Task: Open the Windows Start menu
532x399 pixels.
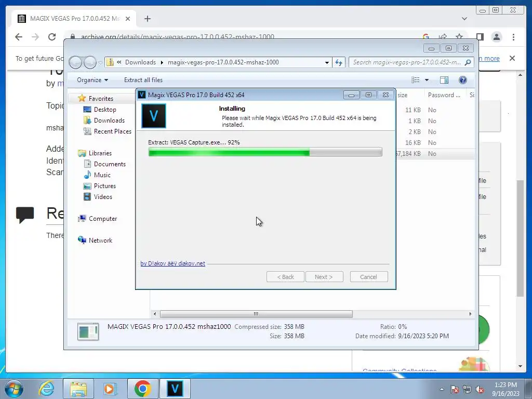Action: tap(14, 389)
